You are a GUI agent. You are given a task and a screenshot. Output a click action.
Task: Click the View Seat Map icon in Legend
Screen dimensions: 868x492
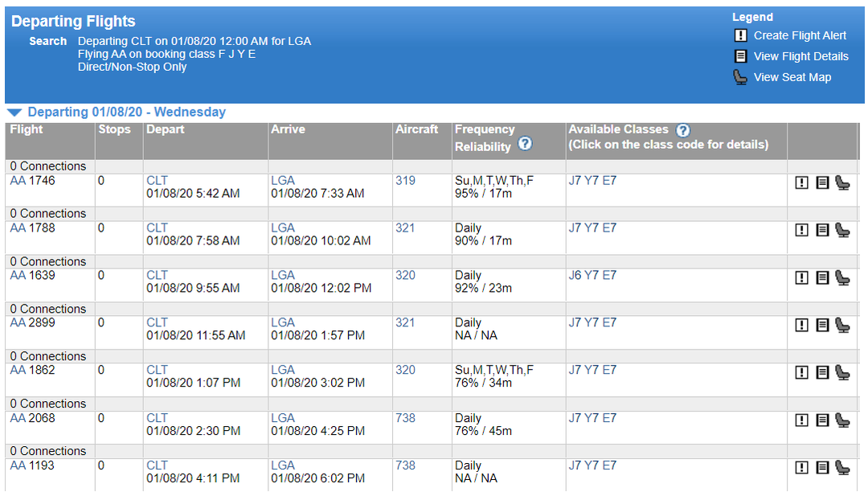point(740,76)
